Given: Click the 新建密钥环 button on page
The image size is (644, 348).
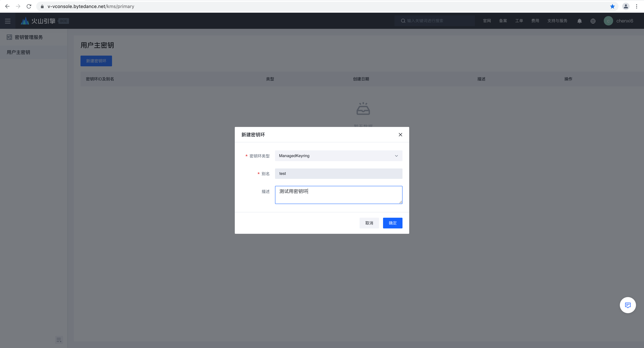Looking at the screenshot, I should [x=96, y=61].
